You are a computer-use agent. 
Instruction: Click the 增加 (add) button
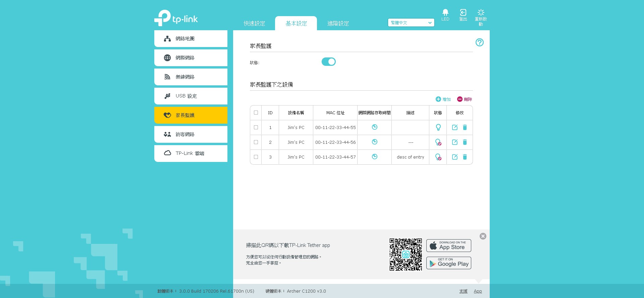[x=443, y=99]
